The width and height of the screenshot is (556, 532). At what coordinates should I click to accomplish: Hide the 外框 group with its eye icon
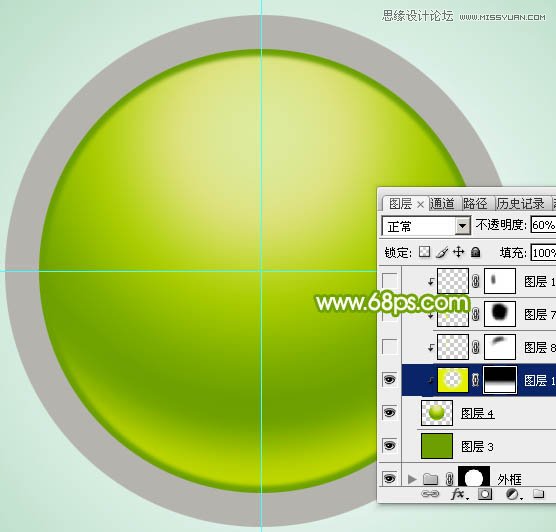click(x=390, y=478)
